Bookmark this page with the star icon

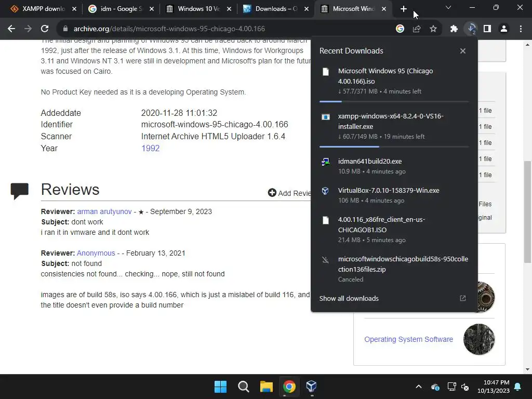coord(433,29)
